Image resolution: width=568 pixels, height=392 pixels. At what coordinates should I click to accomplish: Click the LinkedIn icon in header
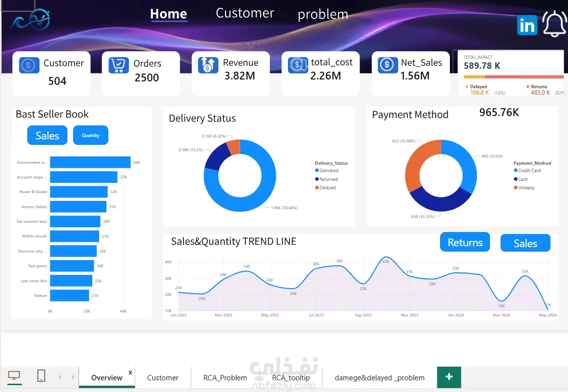(x=527, y=25)
